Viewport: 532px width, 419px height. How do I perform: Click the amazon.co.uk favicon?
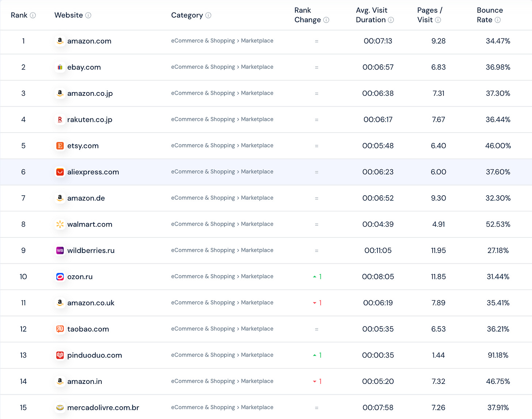pos(60,303)
